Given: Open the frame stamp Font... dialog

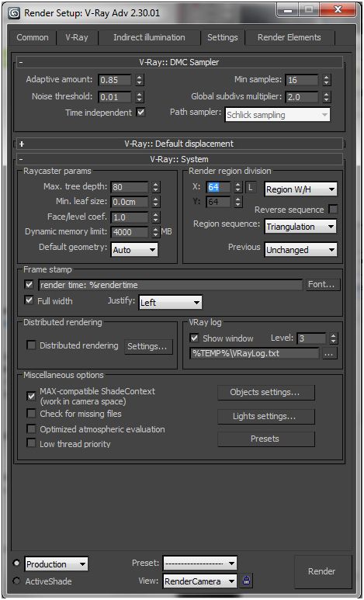Looking at the screenshot, I should (x=323, y=285).
